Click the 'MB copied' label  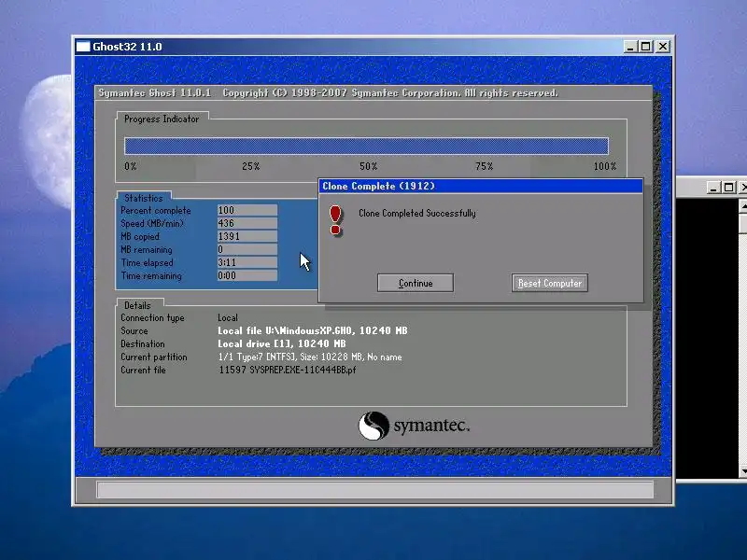139,237
